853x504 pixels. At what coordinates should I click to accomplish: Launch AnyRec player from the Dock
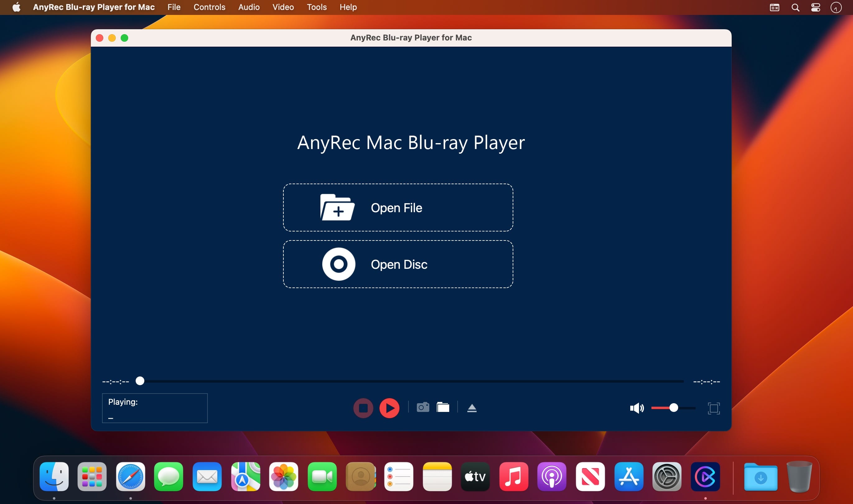point(705,477)
